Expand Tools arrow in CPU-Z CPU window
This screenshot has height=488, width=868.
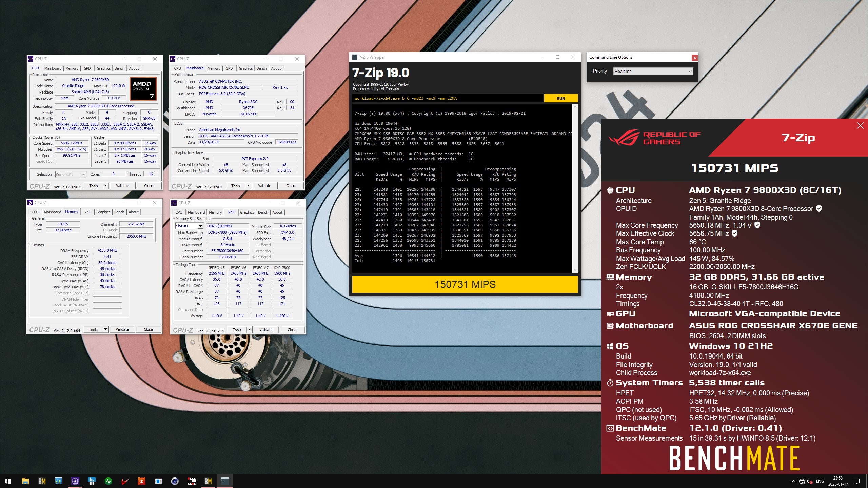(x=106, y=186)
